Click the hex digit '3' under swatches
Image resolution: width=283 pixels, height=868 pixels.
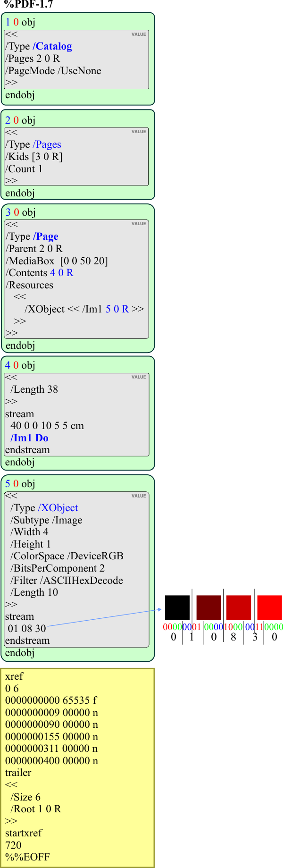[x=255, y=637]
